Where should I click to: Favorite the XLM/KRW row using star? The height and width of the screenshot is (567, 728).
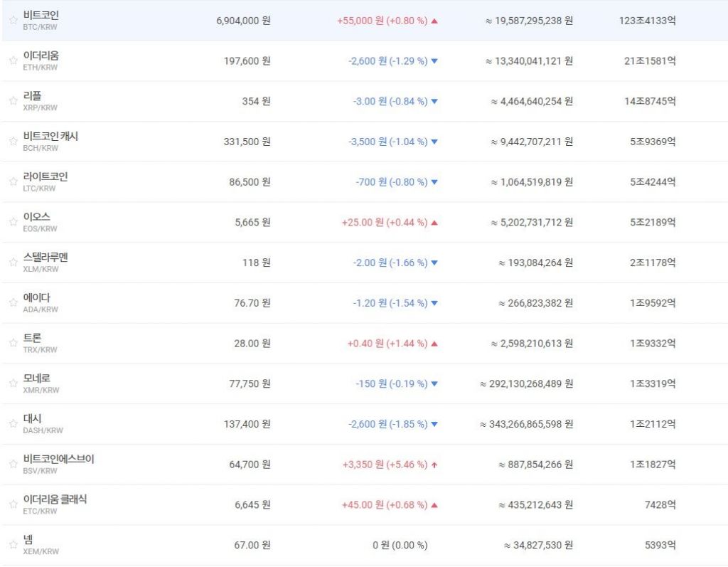coord(13,263)
